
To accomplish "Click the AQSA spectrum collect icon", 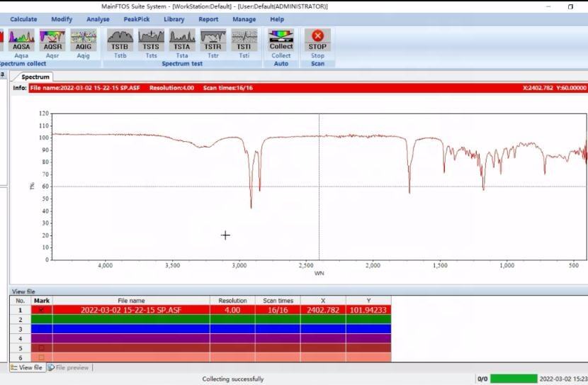I will pos(21,40).
